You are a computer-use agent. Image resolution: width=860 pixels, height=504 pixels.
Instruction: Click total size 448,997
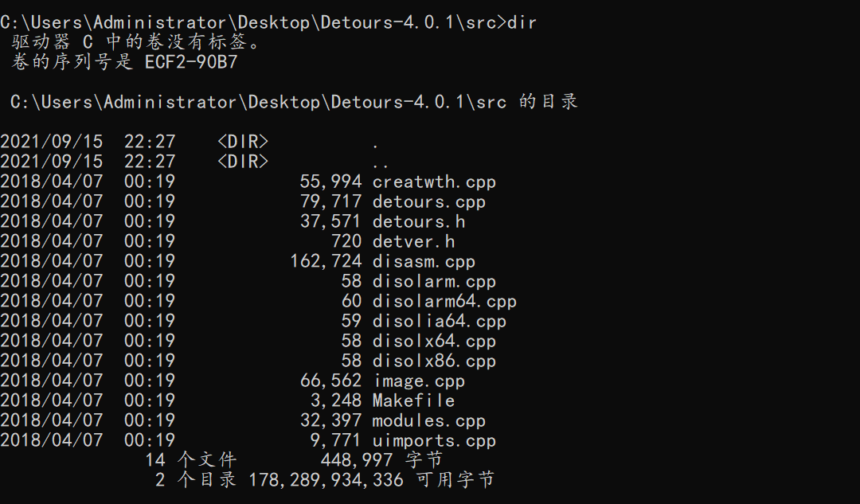pyautogui.click(x=357, y=460)
